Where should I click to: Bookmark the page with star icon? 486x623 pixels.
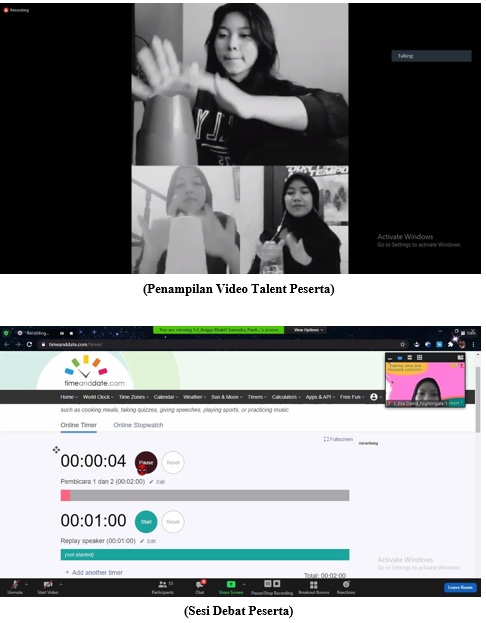[403, 344]
